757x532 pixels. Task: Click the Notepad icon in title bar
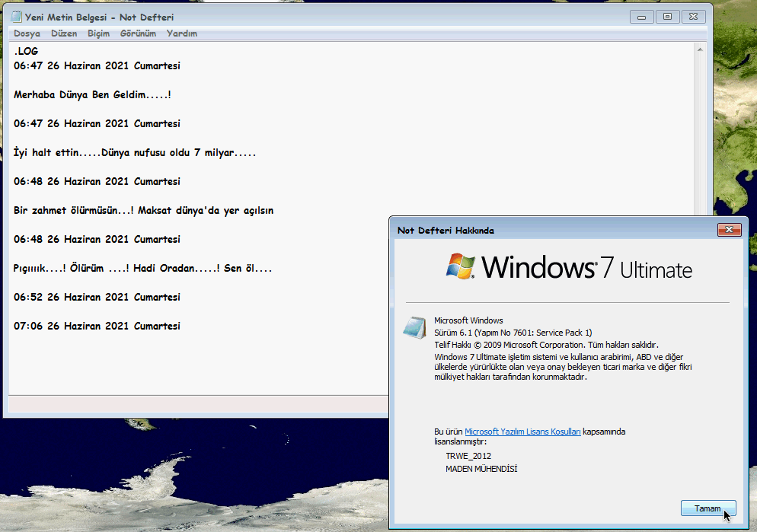(x=16, y=17)
